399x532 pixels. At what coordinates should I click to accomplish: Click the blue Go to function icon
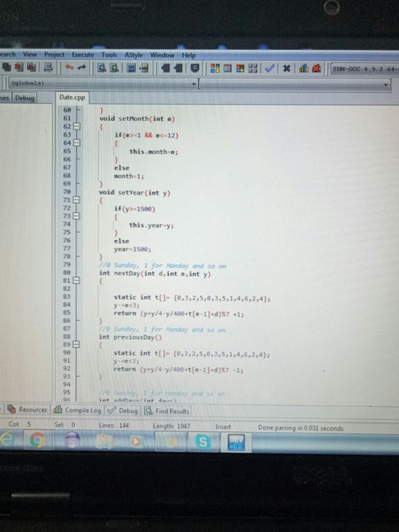(x=131, y=68)
